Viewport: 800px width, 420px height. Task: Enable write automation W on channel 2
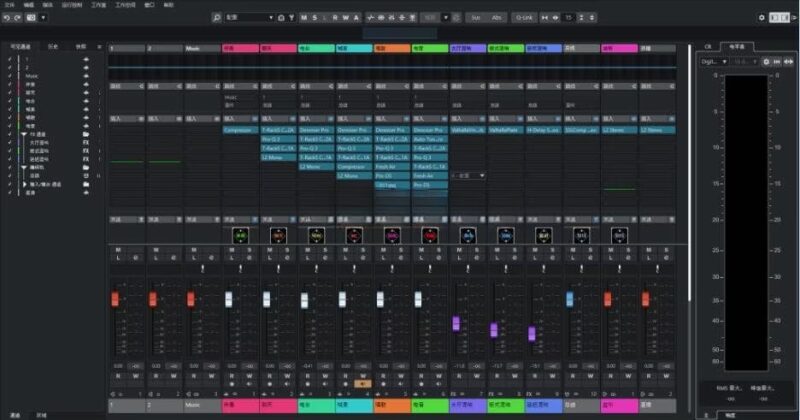click(173, 376)
